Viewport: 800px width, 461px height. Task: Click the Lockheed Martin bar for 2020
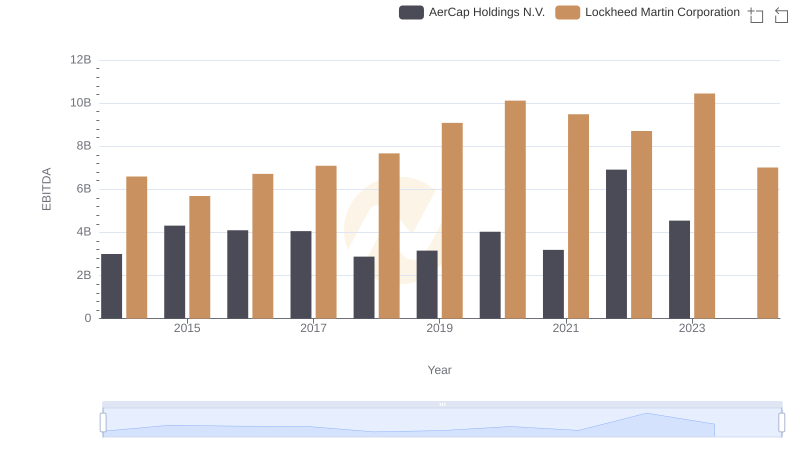(x=515, y=210)
